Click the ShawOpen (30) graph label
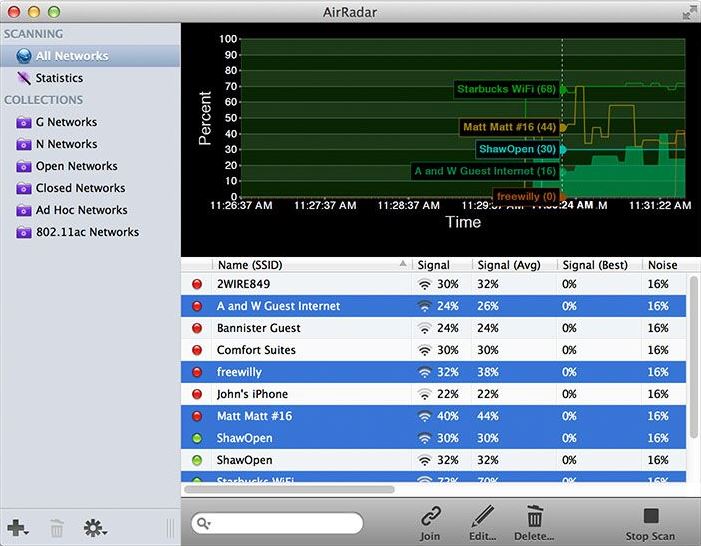This screenshot has width=701, height=546. (x=517, y=149)
